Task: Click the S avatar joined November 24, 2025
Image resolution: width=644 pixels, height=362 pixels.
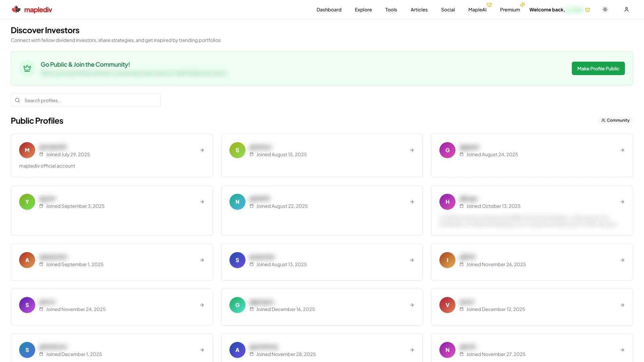Action: (x=27, y=305)
